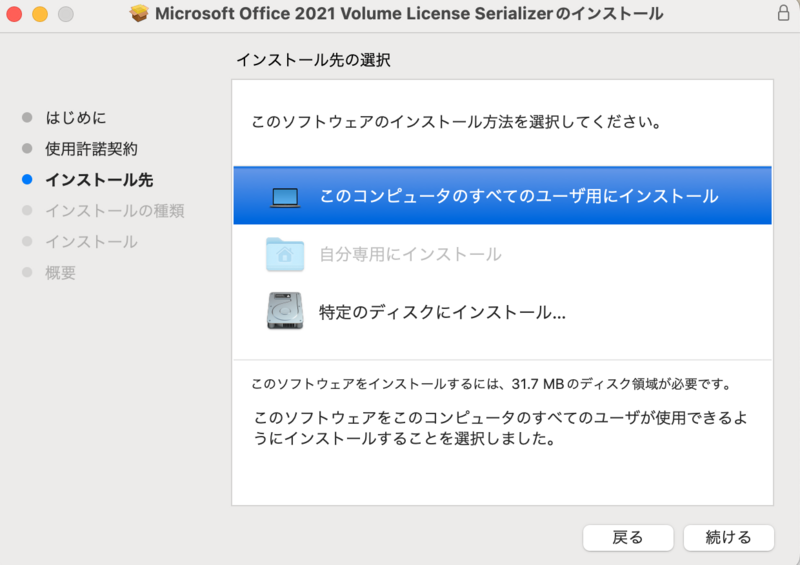Click the hard disk drive icon
The width and height of the screenshot is (800, 565).
(x=285, y=310)
